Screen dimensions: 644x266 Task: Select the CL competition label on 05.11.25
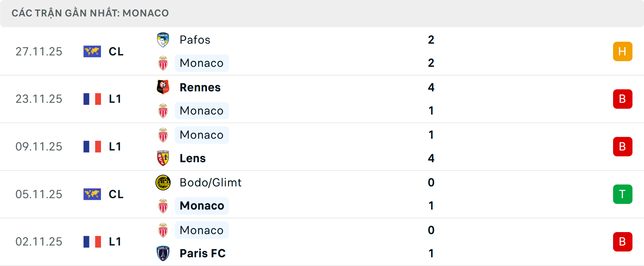(115, 194)
